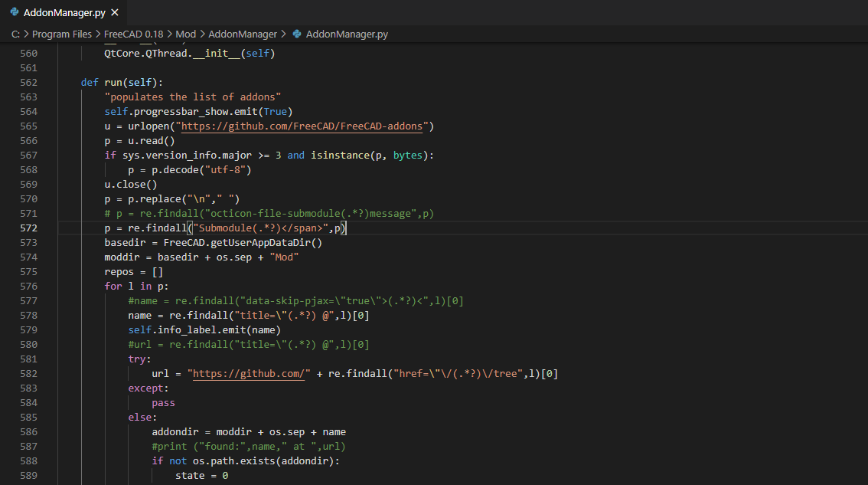Click the "Submodule(.*?)</span>" regex string

(x=260, y=228)
